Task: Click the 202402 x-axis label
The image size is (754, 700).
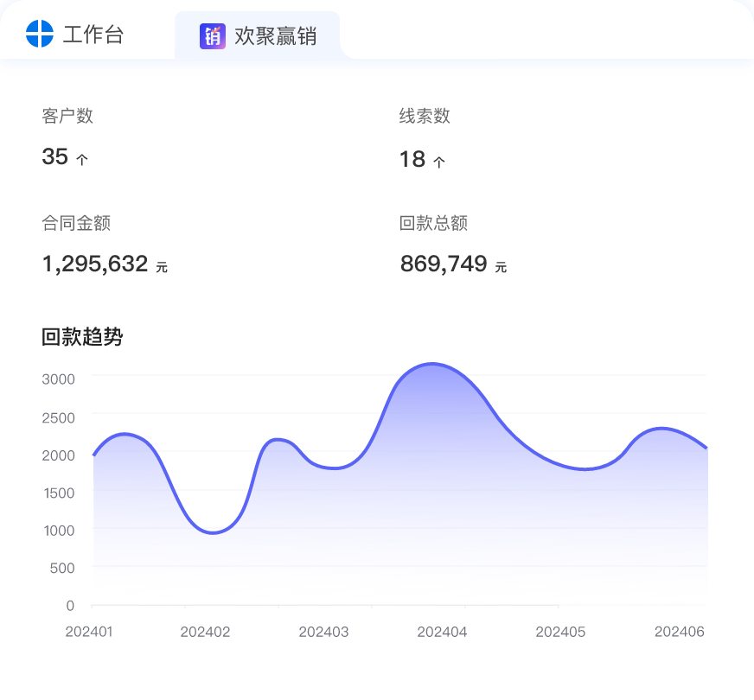Action: (205, 632)
